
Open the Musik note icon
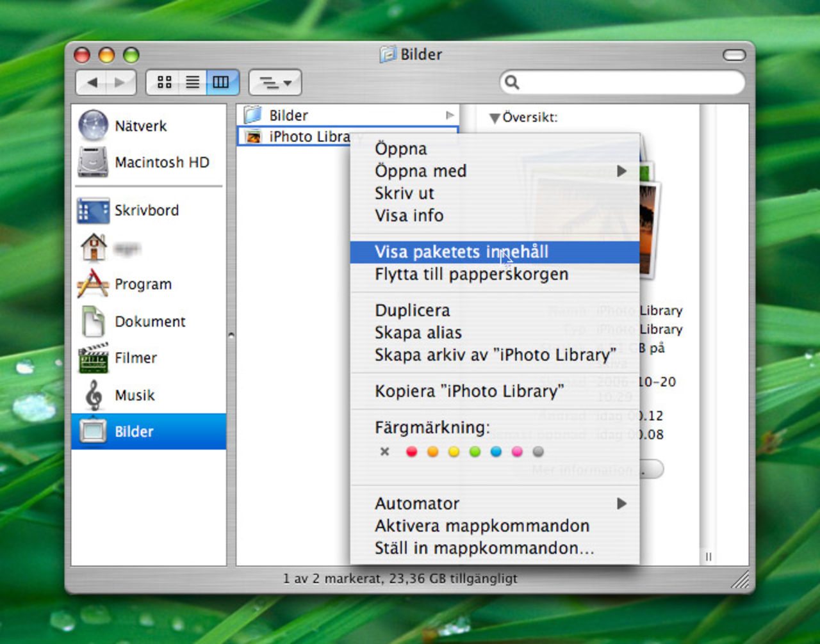pyautogui.click(x=94, y=395)
